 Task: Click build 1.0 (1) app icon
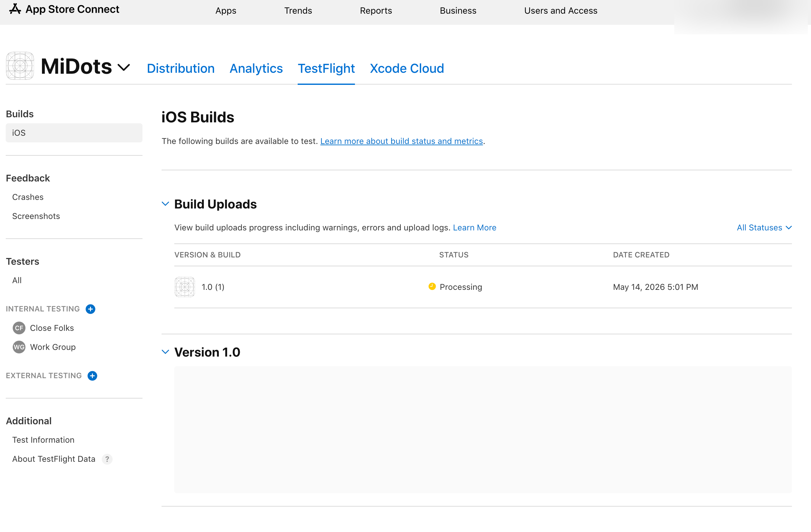[x=185, y=287]
